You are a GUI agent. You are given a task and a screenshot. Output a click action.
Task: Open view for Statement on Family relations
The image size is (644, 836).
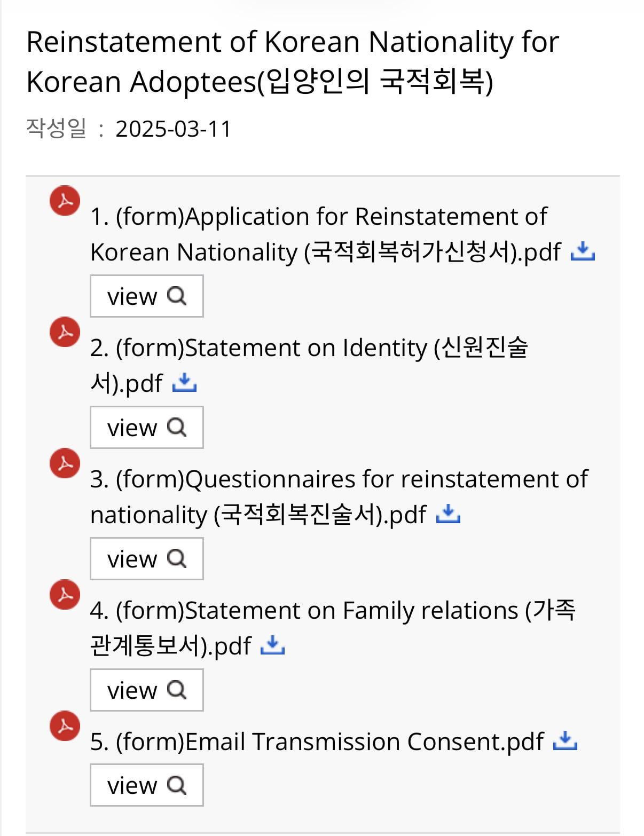click(x=146, y=690)
